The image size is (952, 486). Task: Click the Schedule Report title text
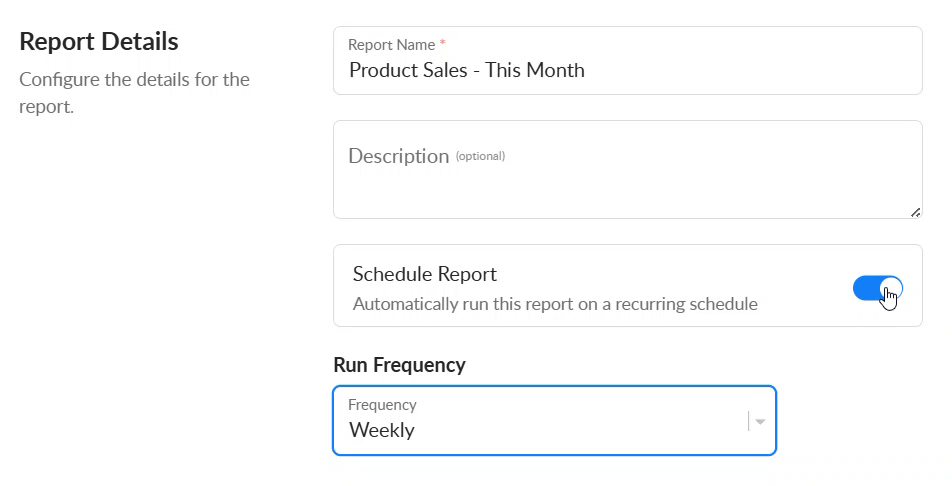tap(424, 274)
